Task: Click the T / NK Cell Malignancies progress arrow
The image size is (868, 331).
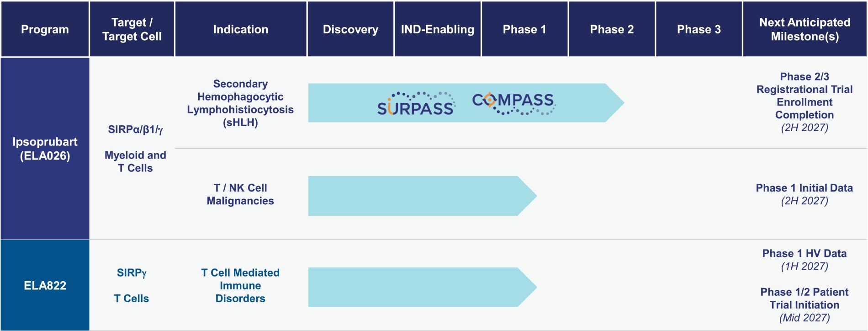Action: (x=423, y=196)
